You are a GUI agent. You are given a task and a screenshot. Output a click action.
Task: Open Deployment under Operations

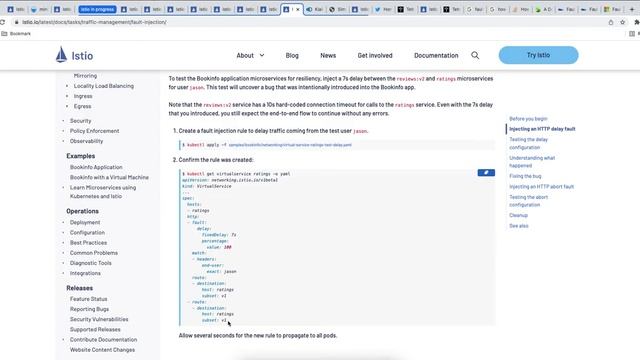[85, 222]
